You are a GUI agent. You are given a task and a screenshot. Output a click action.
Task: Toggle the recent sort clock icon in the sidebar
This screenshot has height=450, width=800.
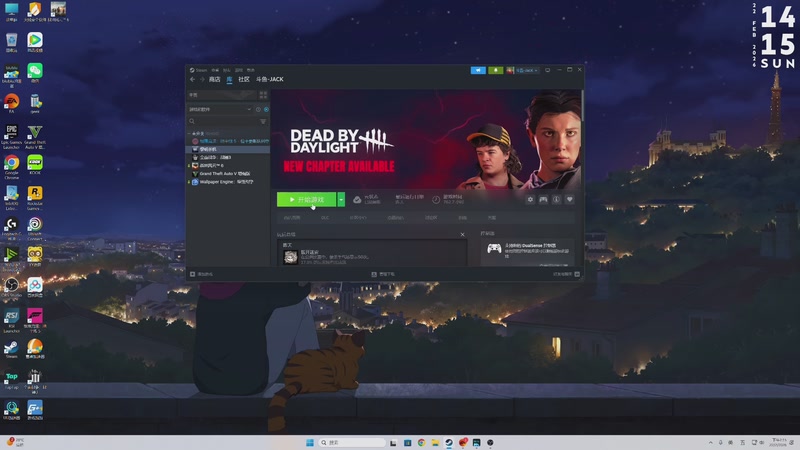[258, 109]
